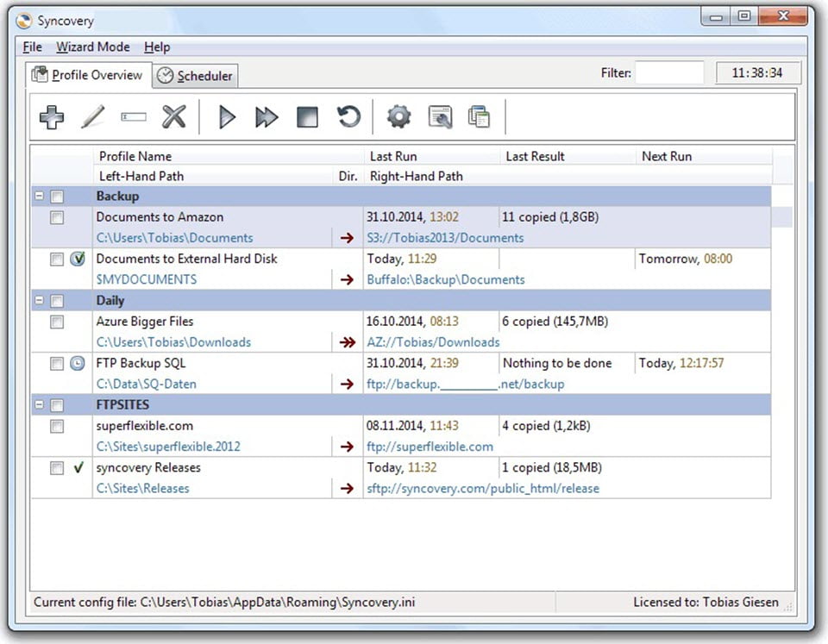Viewport: 828px width, 644px height.
Task: Click direction arrow for FTP Backup SQL
Action: 347,385
